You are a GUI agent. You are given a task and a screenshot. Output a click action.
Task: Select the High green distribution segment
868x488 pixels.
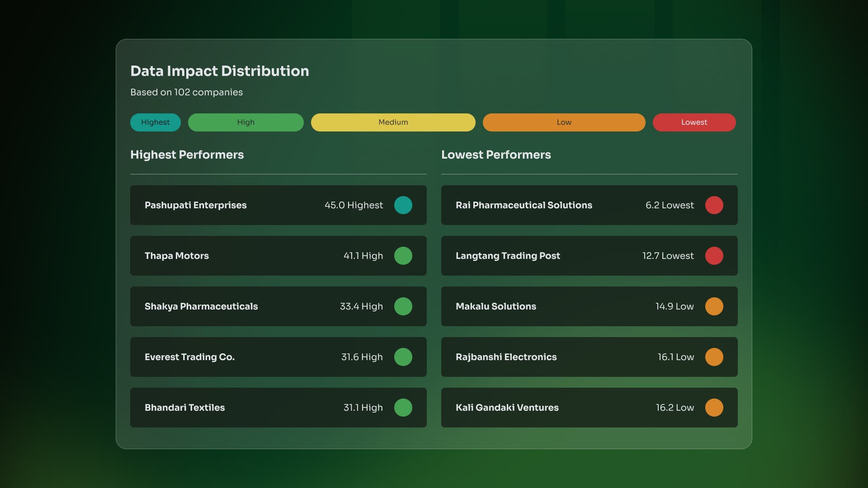(x=246, y=122)
